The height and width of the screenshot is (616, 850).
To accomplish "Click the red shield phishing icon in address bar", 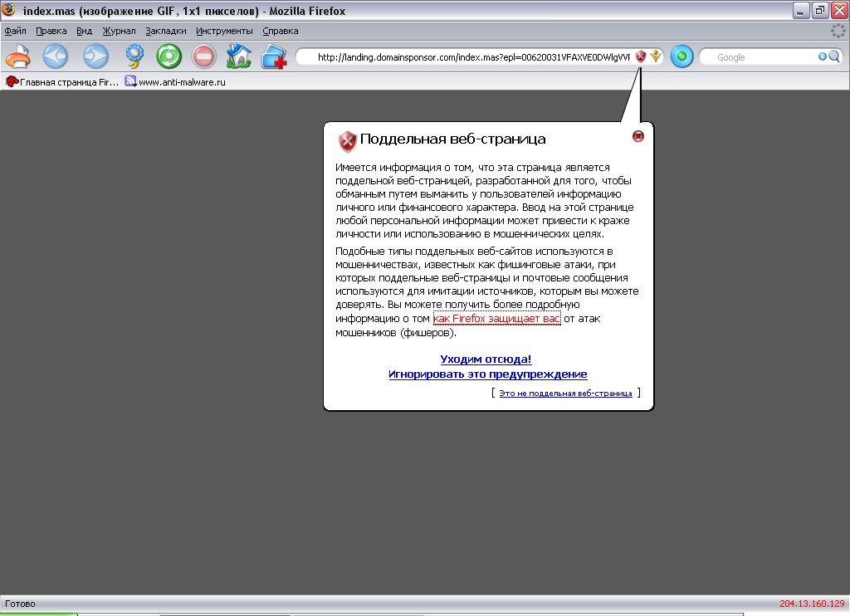I will tap(641, 56).
